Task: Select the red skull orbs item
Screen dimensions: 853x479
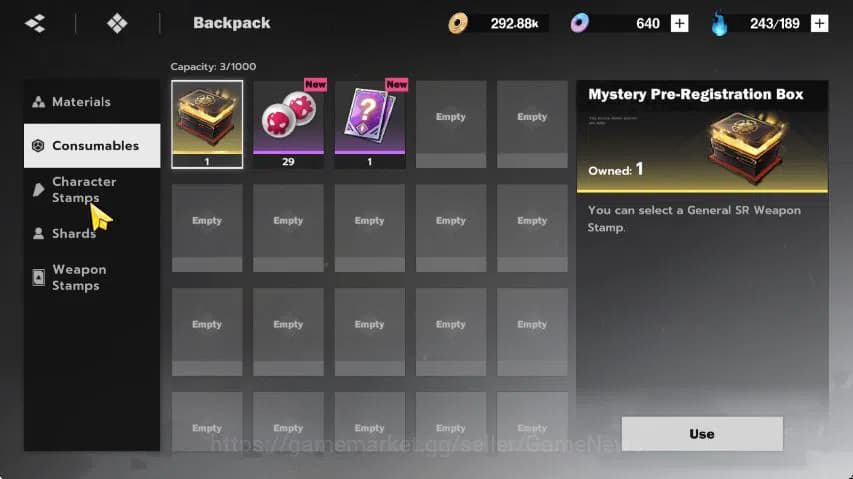Action: [x=288, y=125]
